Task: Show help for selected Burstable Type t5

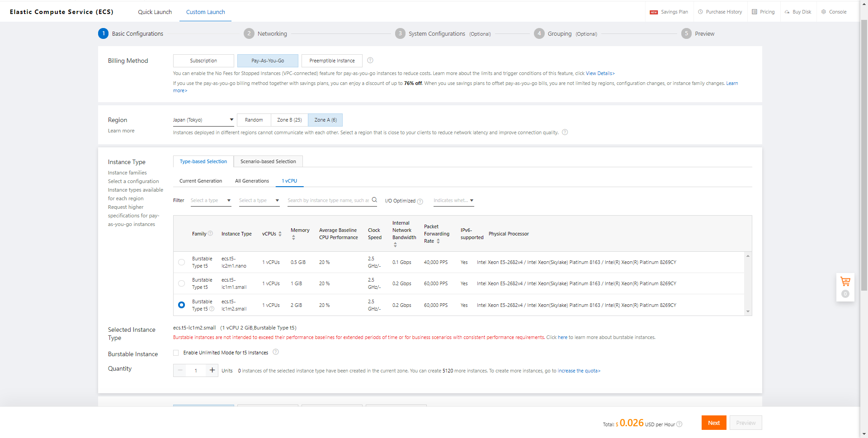Action: click(212, 309)
